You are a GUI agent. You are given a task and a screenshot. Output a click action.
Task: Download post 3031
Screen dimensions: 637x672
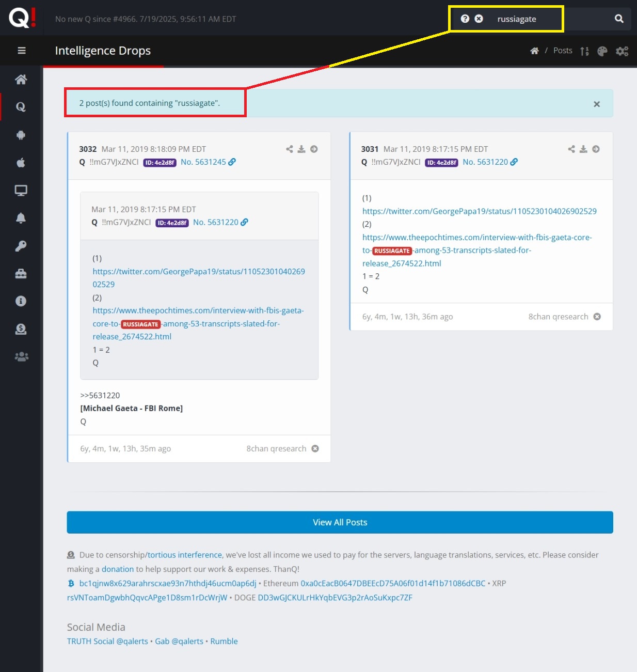tap(583, 149)
